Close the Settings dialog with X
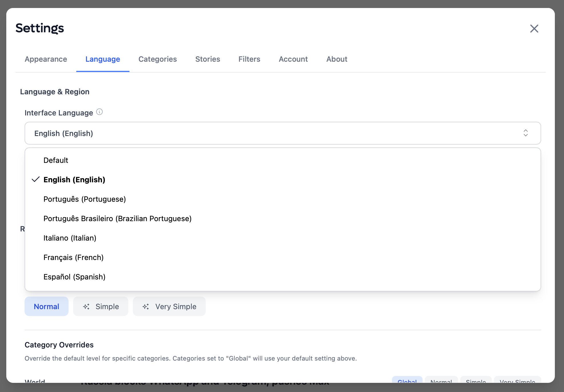Screen dimensions: 564x392 pyautogui.click(x=534, y=29)
